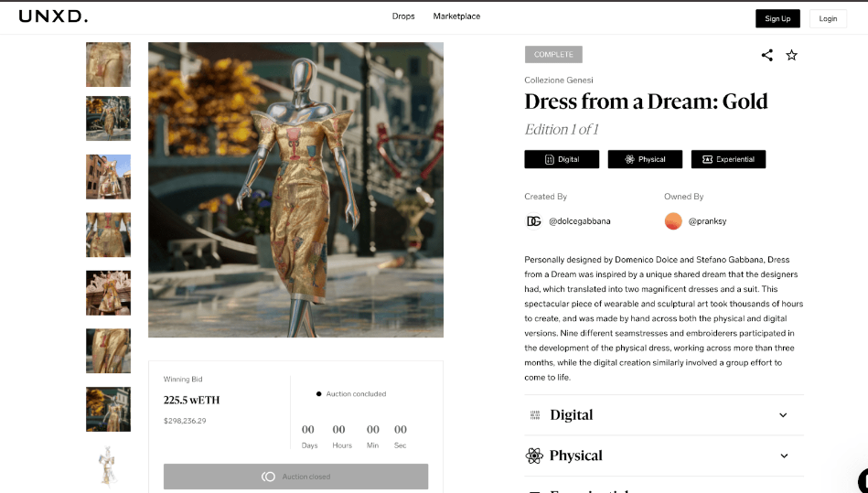Open the Collezione Genesi collection link
Screen dimensions: 868x493
pyautogui.click(x=559, y=80)
